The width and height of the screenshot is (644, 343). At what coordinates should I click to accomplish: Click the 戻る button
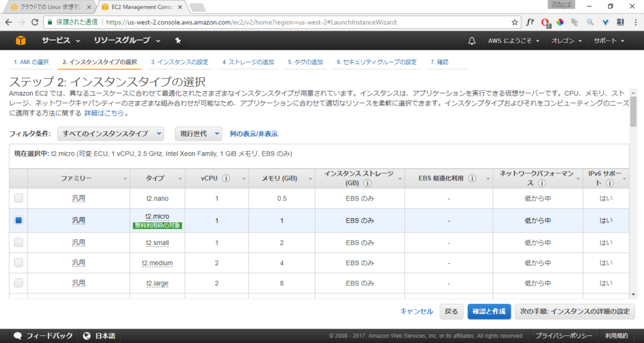point(452,312)
